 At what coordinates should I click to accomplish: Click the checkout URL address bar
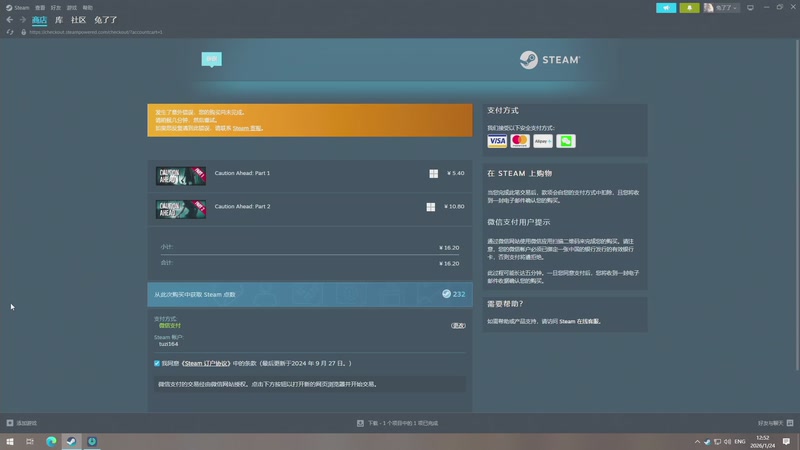[x=96, y=32]
